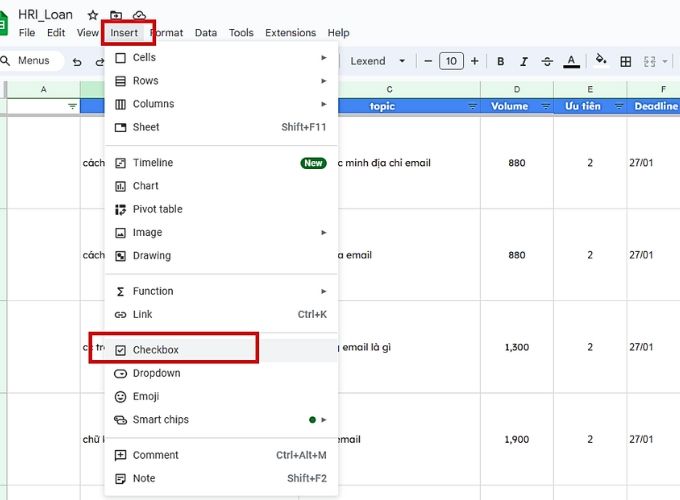Click the undo arrow
The height and width of the screenshot is (500, 680).
[77, 62]
